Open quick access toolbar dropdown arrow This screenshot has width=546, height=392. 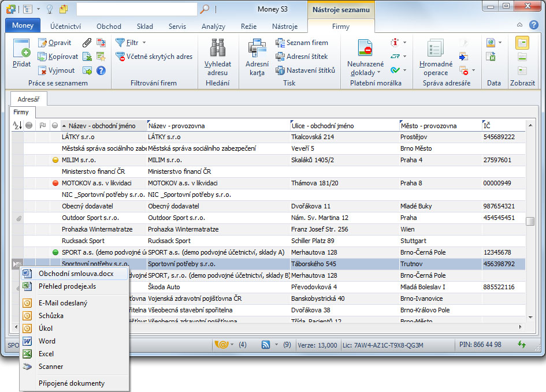tap(38, 9)
